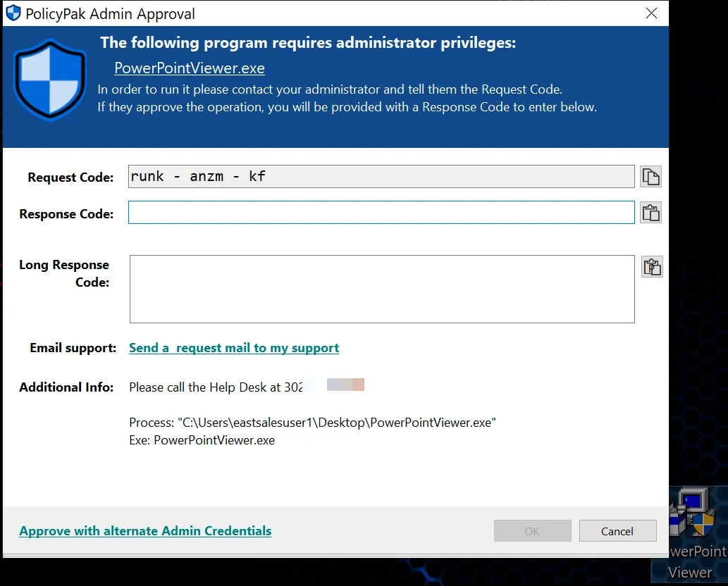Click the large blue shield logo
The height and width of the screenshot is (586, 728).
click(x=50, y=80)
